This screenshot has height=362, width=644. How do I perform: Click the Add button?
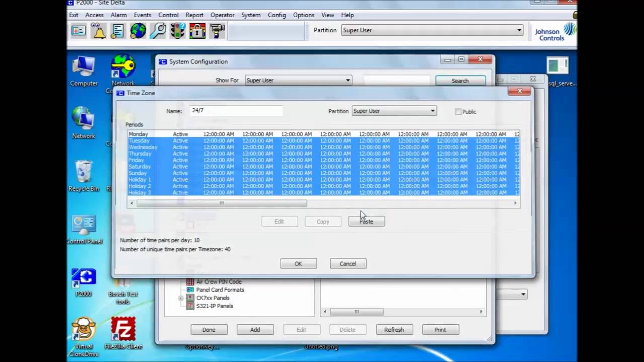click(255, 330)
